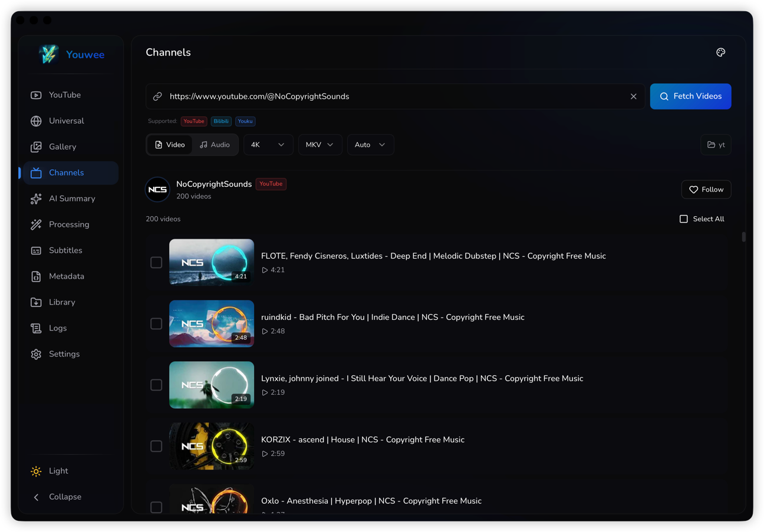
Task: Open the 4K quality dropdown
Action: click(268, 145)
